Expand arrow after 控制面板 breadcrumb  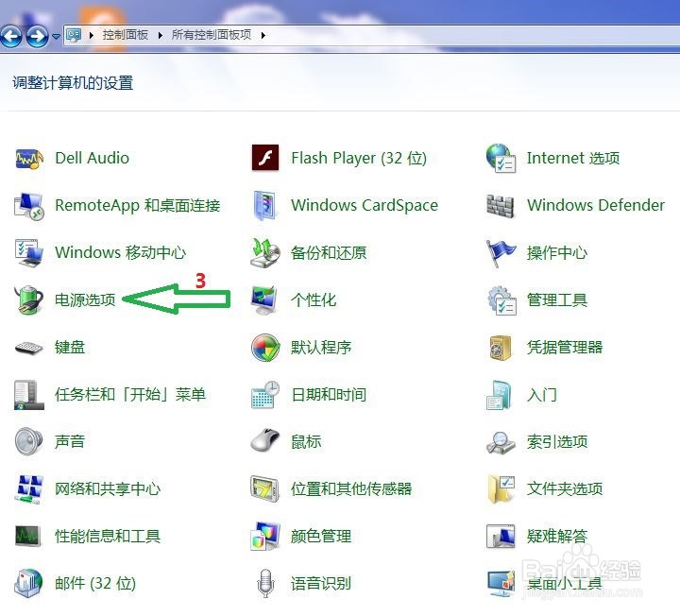(160, 36)
